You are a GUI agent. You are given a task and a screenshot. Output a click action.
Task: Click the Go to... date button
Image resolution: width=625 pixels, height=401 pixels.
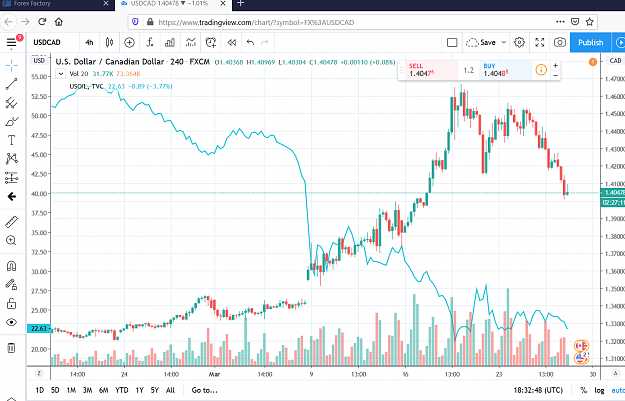coord(205,390)
